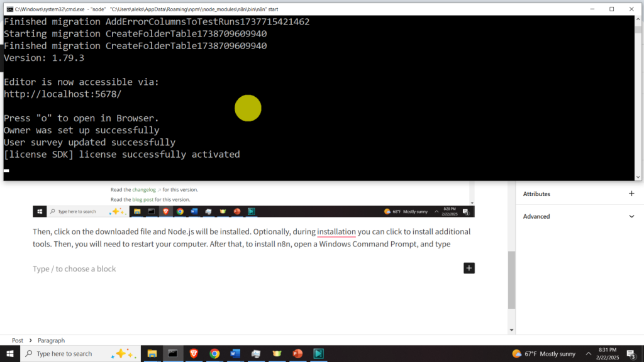Click the black add block plus button
The image size is (644, 362).
(x=469, y=268)
